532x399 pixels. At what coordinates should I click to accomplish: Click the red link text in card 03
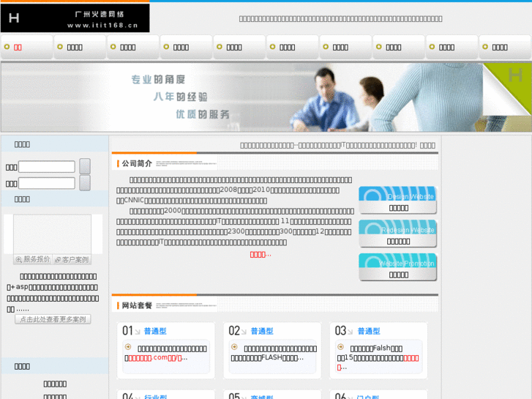pyautogui.click(x=411, y=358)
